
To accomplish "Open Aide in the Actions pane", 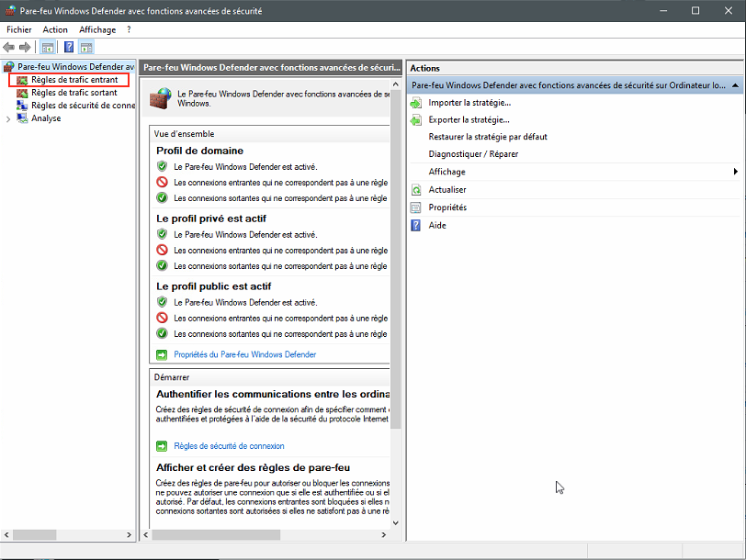I will (x=437, y=225).
